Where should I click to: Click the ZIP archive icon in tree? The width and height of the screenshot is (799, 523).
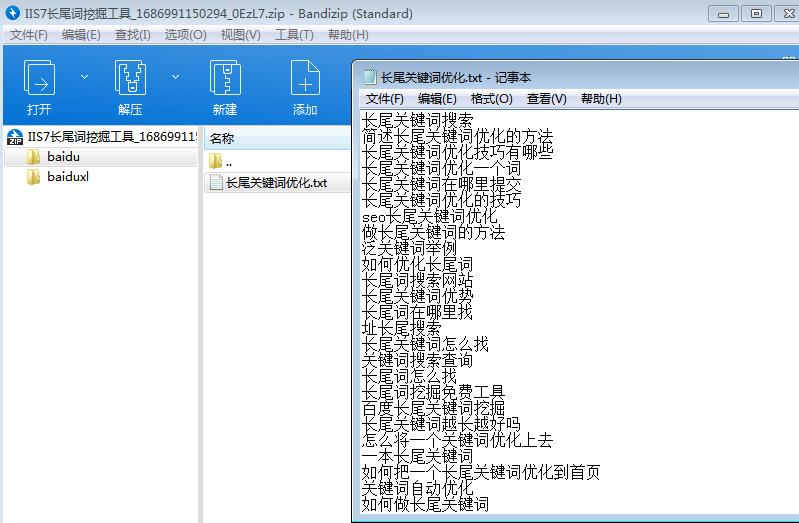coord(15,137)
